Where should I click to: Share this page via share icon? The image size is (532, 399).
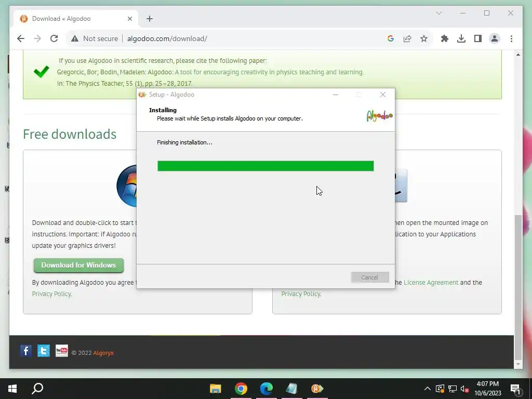(407, 38)
